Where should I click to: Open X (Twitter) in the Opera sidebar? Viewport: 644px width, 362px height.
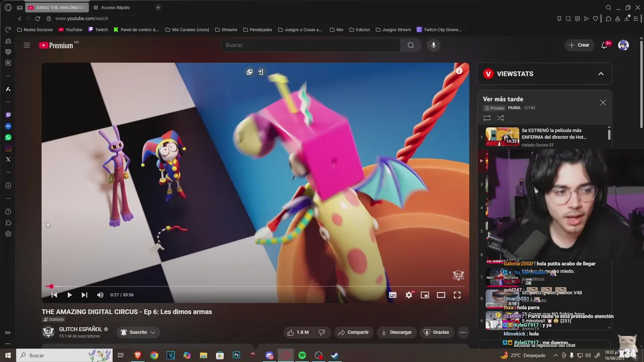click(x=8, y=159)
